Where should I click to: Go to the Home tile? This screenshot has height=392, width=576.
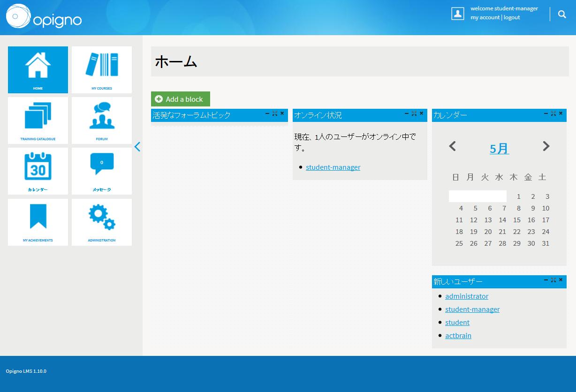click(38, 69)
